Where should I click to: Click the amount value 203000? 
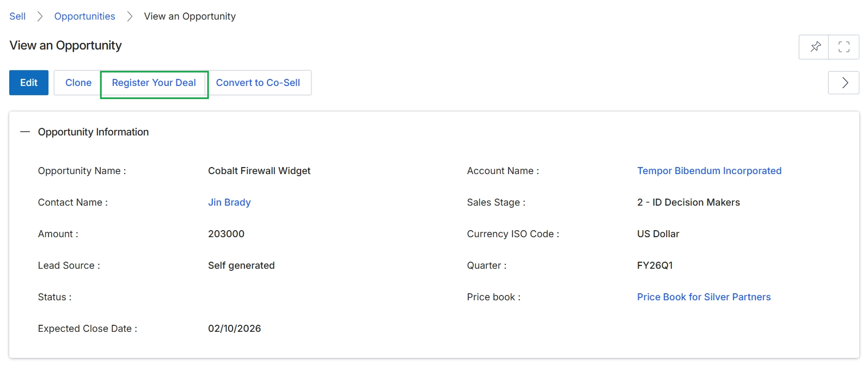point(226,234)
